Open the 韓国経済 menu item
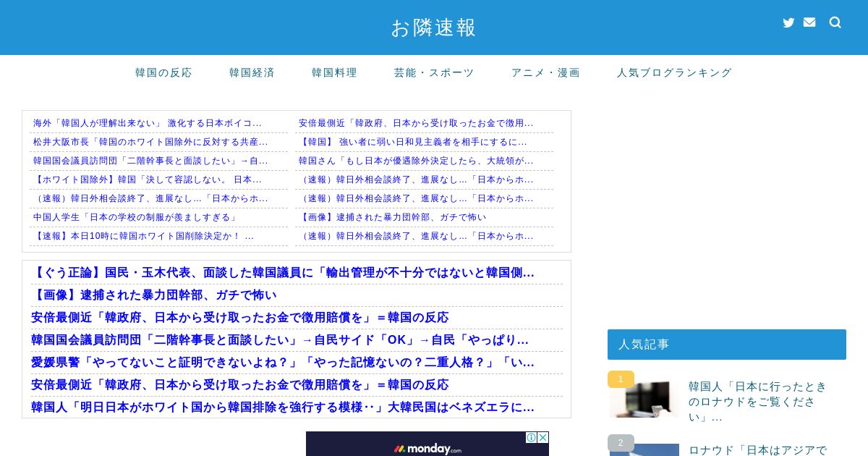Screen dimensions: 868x456 (x=252, y=72)
